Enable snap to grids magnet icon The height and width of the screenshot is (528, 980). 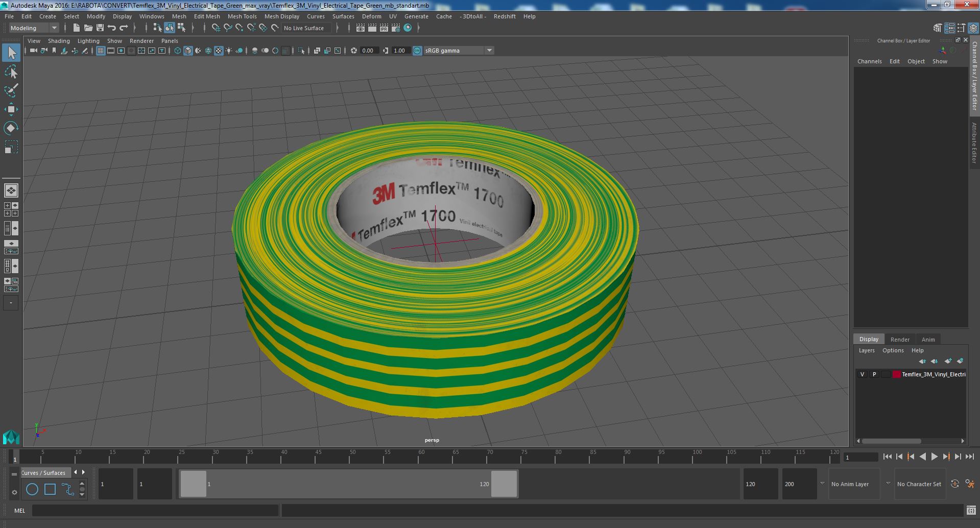pos(216,28)
